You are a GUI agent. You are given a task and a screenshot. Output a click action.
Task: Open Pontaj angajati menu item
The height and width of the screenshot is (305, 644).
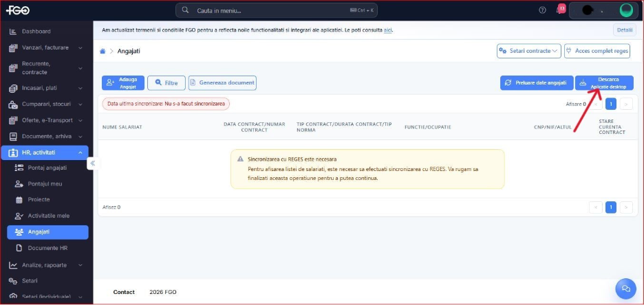pos(47,168)
